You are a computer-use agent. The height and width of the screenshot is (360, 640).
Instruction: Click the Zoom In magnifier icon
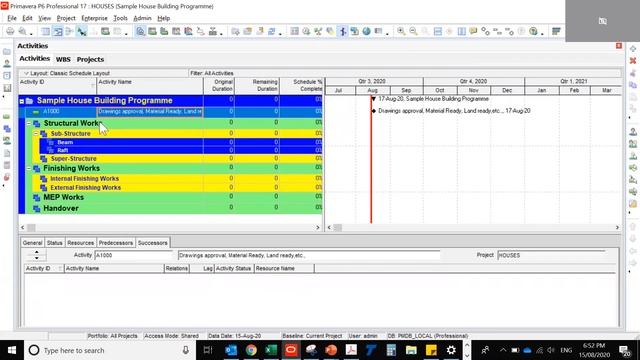point(401,31)
